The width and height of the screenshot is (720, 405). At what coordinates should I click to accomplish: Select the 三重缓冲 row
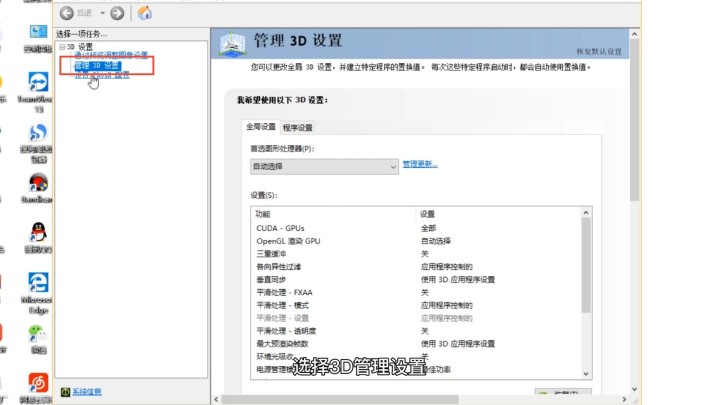[418, 254]
